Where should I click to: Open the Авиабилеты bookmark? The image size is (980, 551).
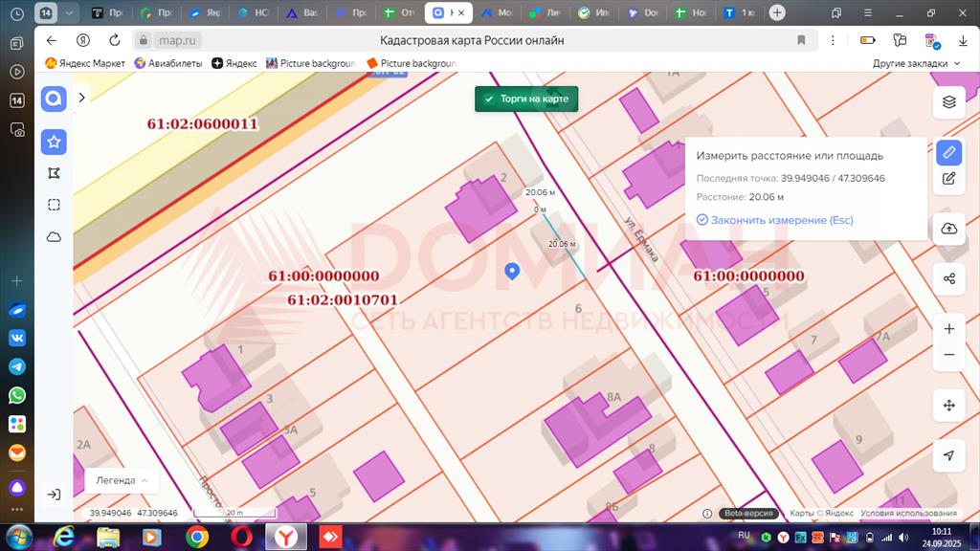pyautogui.click(x=168, y=63)
